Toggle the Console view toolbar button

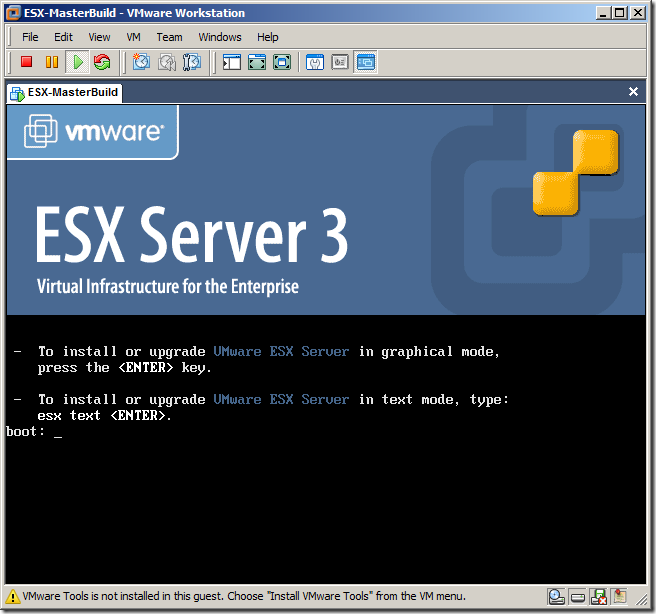point(365,62)
